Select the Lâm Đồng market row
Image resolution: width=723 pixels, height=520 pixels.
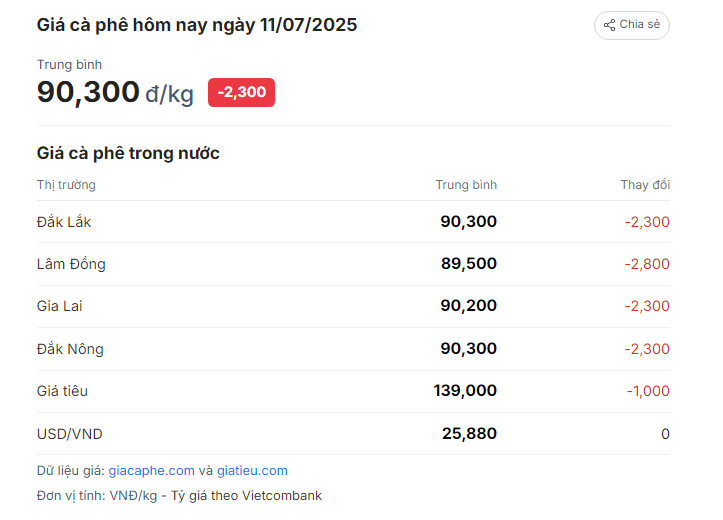[x=353, y=264]
